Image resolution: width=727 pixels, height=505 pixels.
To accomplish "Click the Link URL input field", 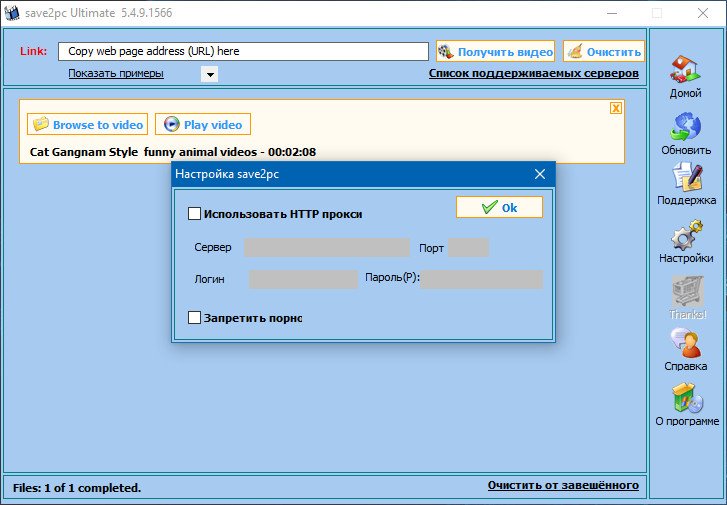I will [x=243, y=51].
